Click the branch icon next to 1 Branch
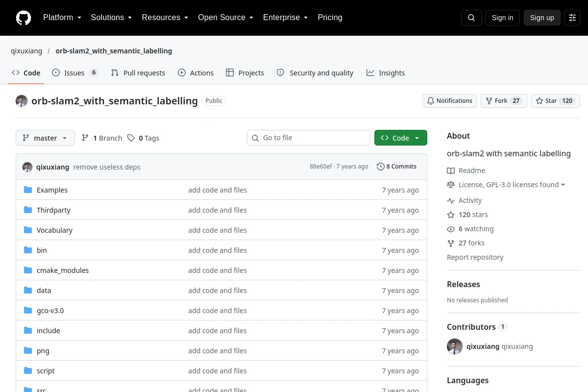588x392 pixels. 85,138
